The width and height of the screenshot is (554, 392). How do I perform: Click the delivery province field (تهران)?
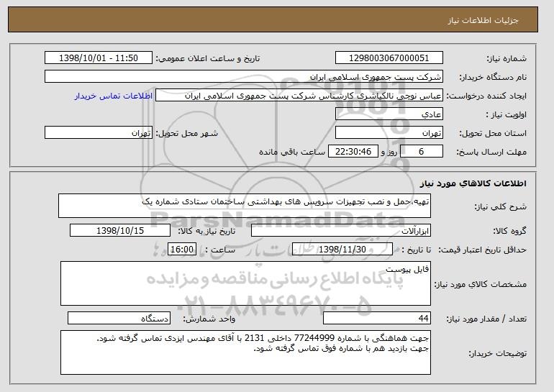pyautogui.click(x=389, y=133)
